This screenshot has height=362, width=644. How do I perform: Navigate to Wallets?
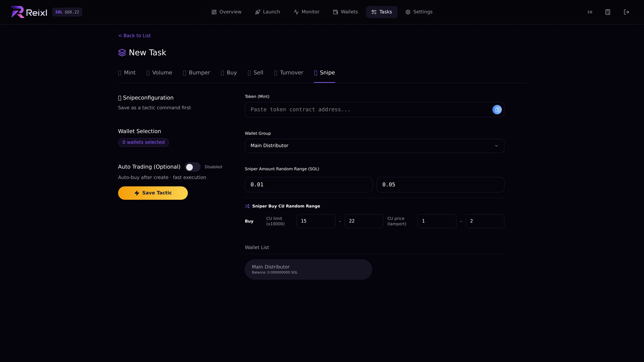click(x=345, y=12)
